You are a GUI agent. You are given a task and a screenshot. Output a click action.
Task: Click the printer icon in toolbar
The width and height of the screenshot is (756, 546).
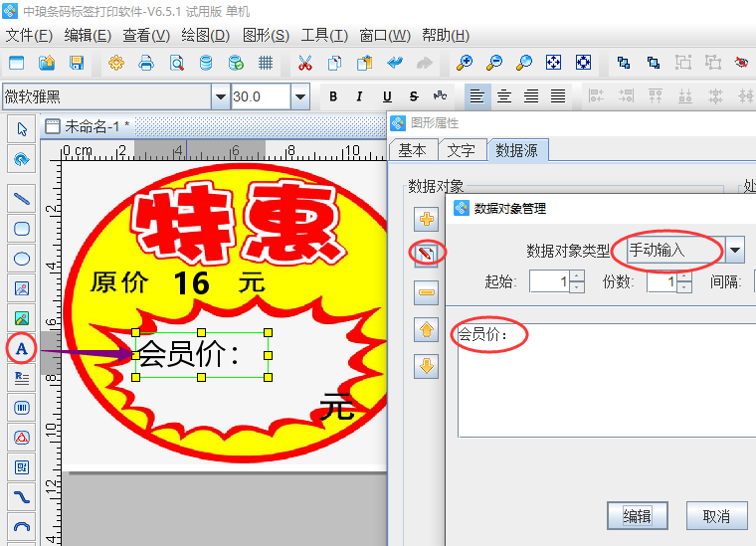[146, 63]
